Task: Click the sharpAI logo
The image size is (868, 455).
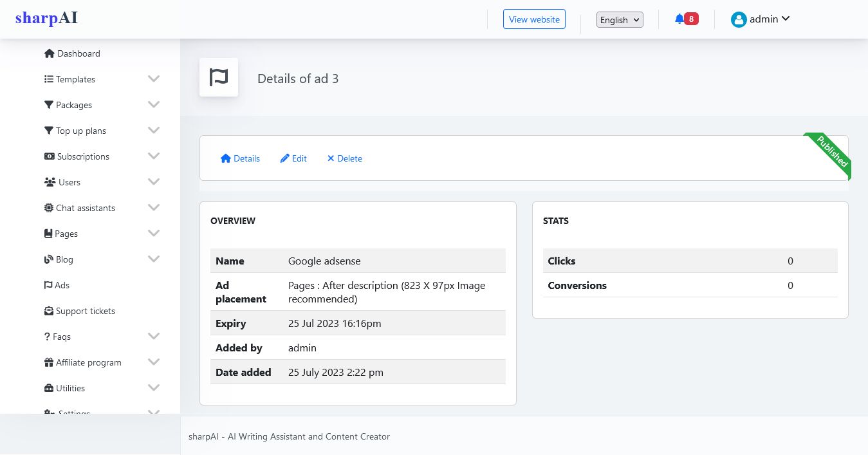Action: [46, 18]
